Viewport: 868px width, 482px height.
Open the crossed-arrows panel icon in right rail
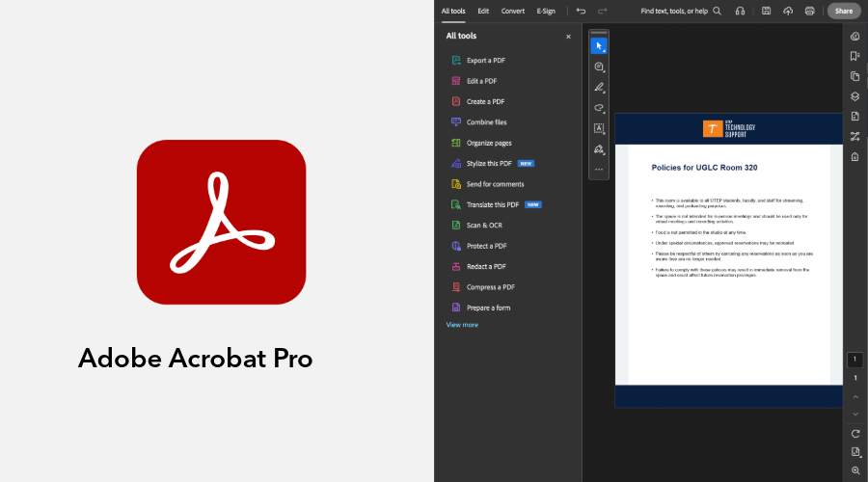point(855,136)
